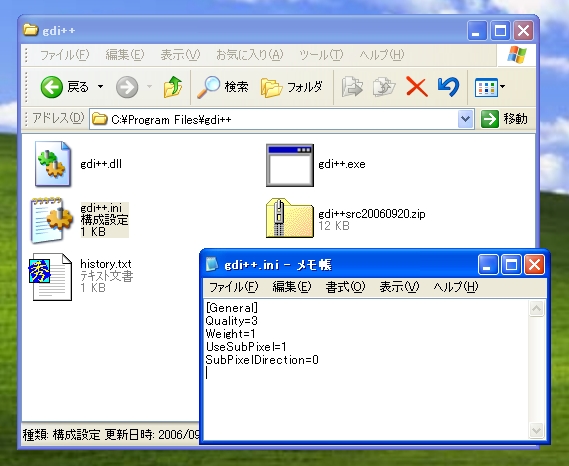
Task: Click the red X delete toolbar icon
Action: tap(417, 87)
